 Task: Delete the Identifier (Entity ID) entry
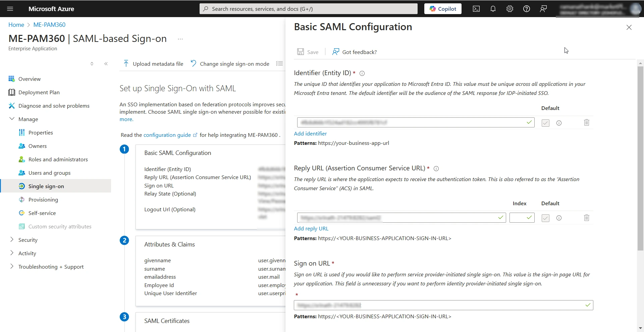[x=586, y=122]
